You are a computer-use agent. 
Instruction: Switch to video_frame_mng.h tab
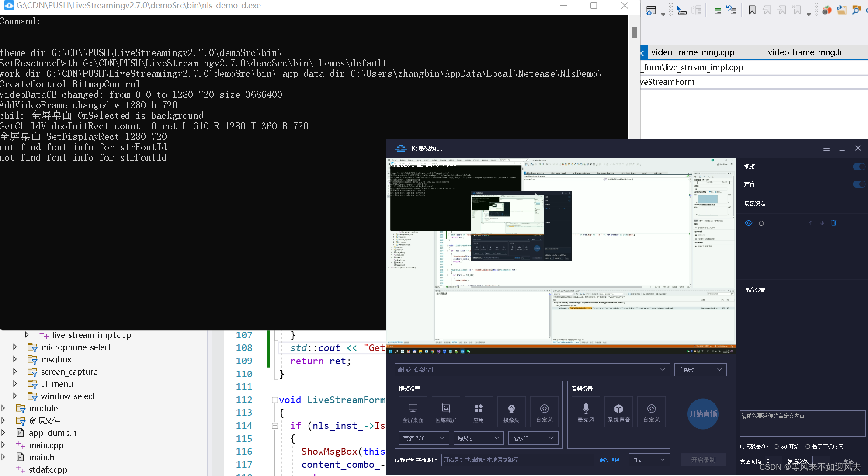805,52
